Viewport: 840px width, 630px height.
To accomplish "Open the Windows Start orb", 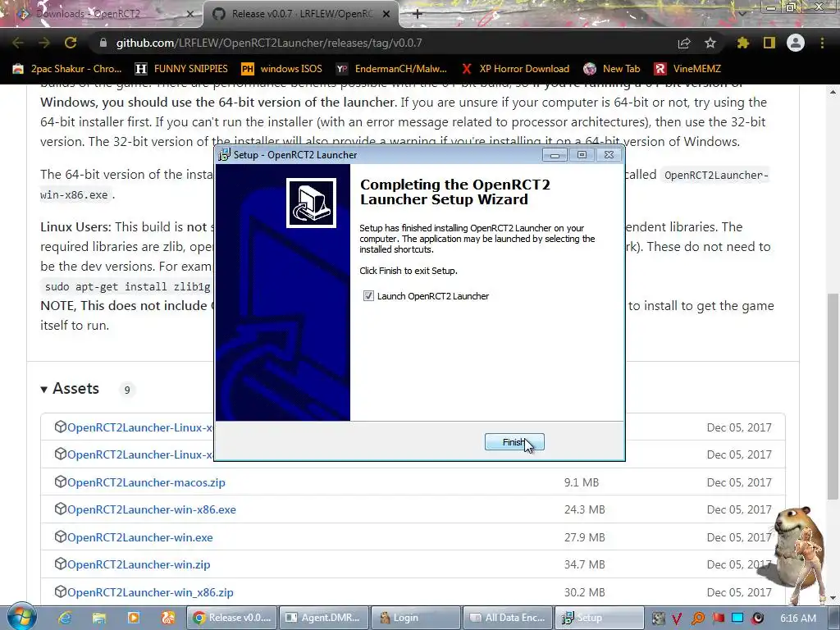I will (x=21, y=617).
